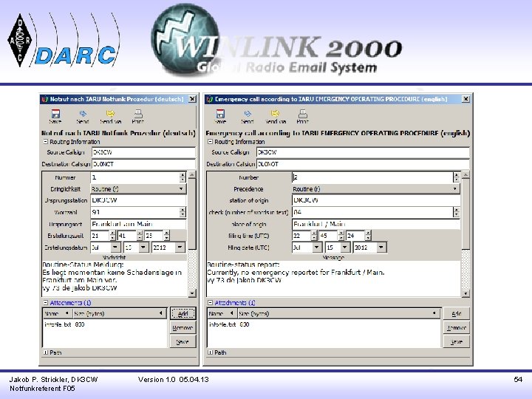Click Add attachment button in English form
Screen dimensions: 532x399
pyautogui.click(x=457, y=313)
